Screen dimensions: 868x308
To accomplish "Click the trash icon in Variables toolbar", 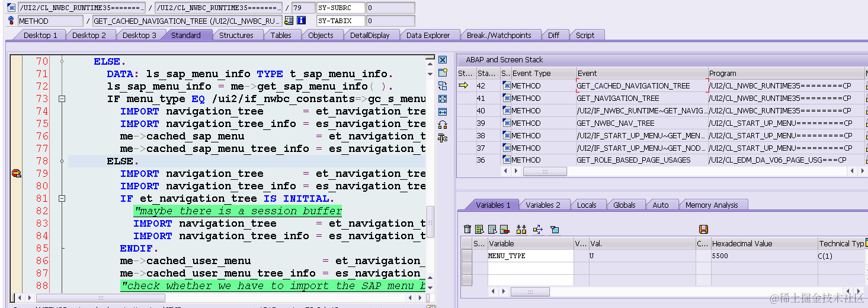I will pyautogui.click(x=467, y=230).
